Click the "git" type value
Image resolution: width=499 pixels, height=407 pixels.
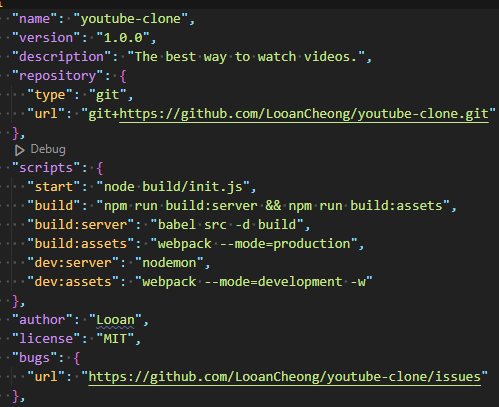[x=108, y=95]
